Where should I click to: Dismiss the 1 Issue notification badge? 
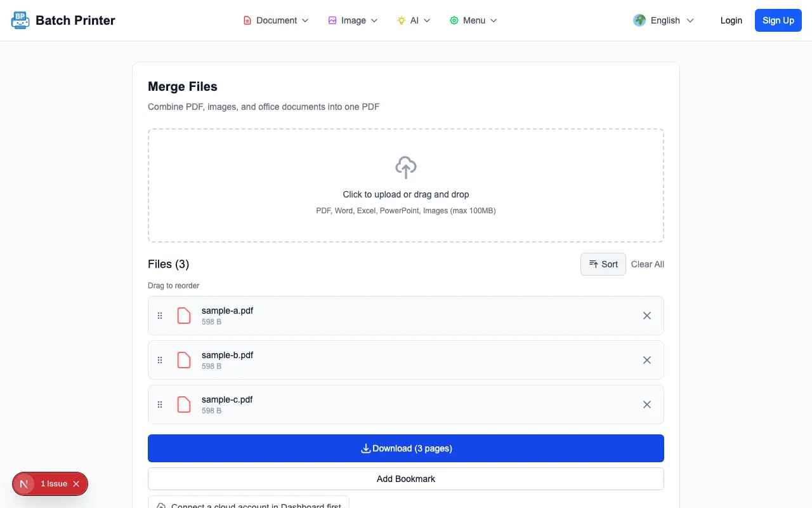coord(76,484)
